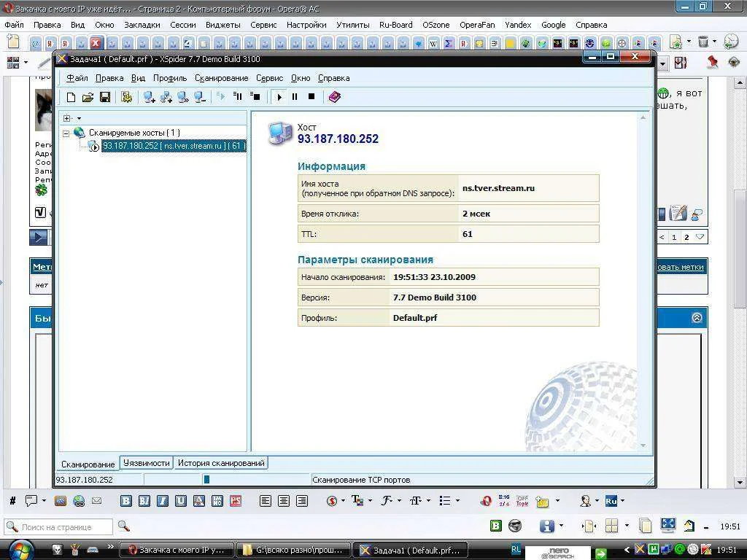Click the scan progress bar in status bar
This screenshot has width=747, height=560.
point(256,480)
